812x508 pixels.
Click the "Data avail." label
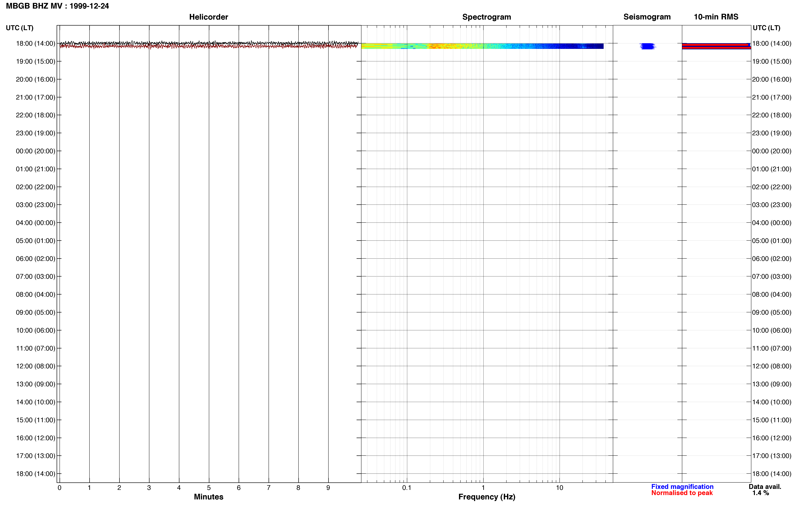pos(765,486)
